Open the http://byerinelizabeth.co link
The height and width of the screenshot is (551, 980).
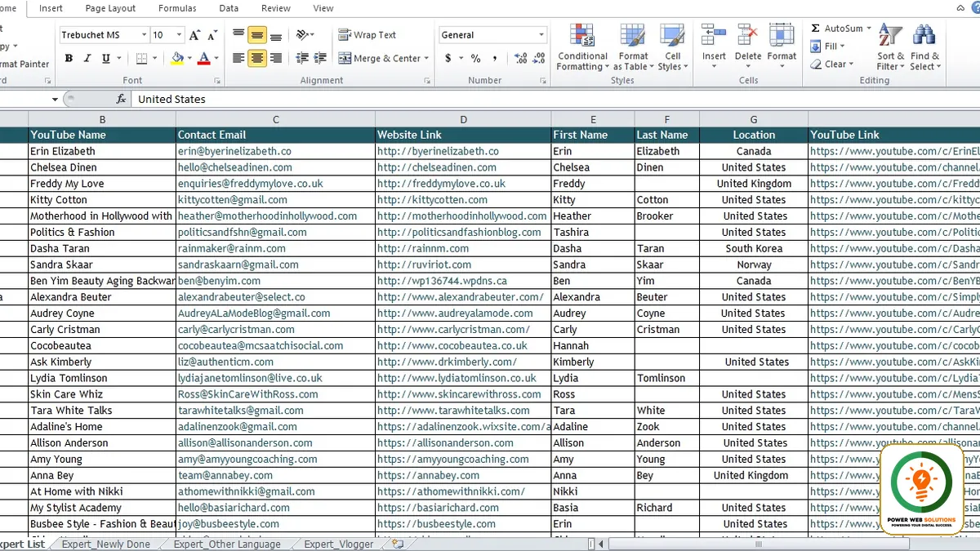[x=438, y=151]
